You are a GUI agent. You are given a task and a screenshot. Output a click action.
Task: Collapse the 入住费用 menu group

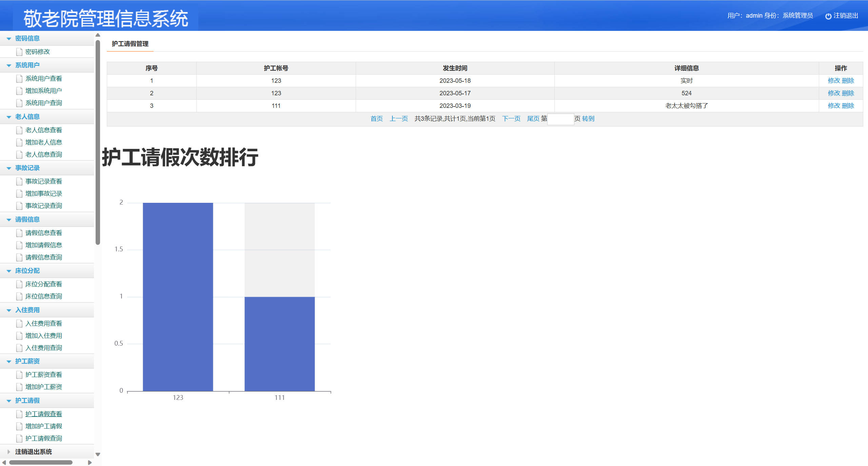tap(9, 310)
